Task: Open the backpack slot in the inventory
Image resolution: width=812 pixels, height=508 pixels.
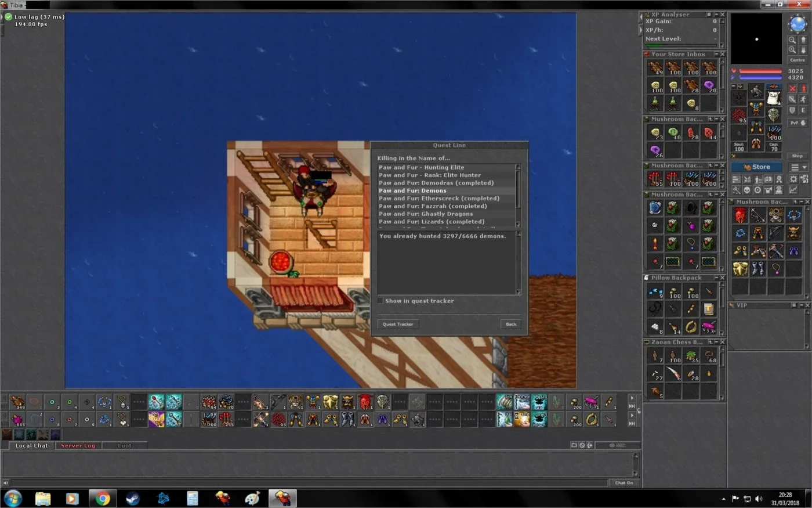Action: click(774, 98)
